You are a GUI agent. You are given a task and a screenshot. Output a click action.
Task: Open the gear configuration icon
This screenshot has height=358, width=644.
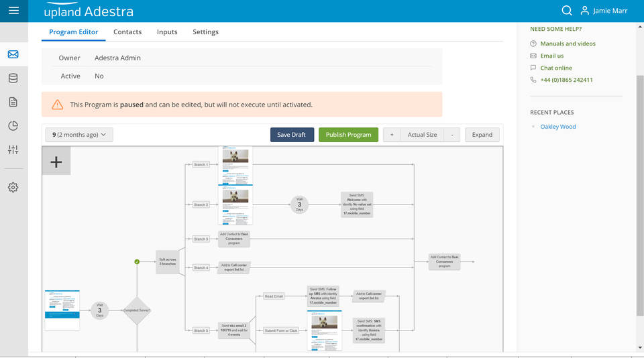13,187
